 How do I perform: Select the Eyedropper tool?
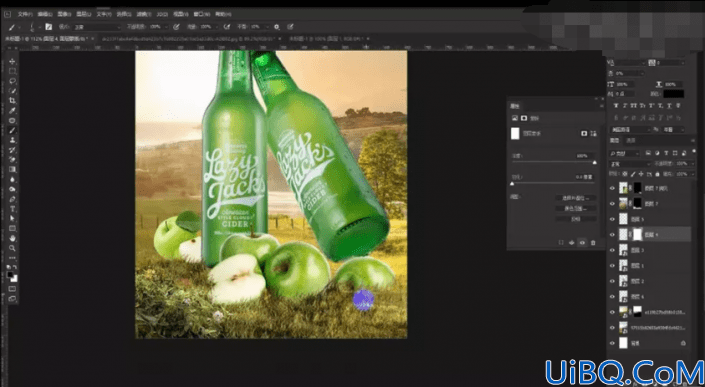pyautogui.click(x=13, y=111)
